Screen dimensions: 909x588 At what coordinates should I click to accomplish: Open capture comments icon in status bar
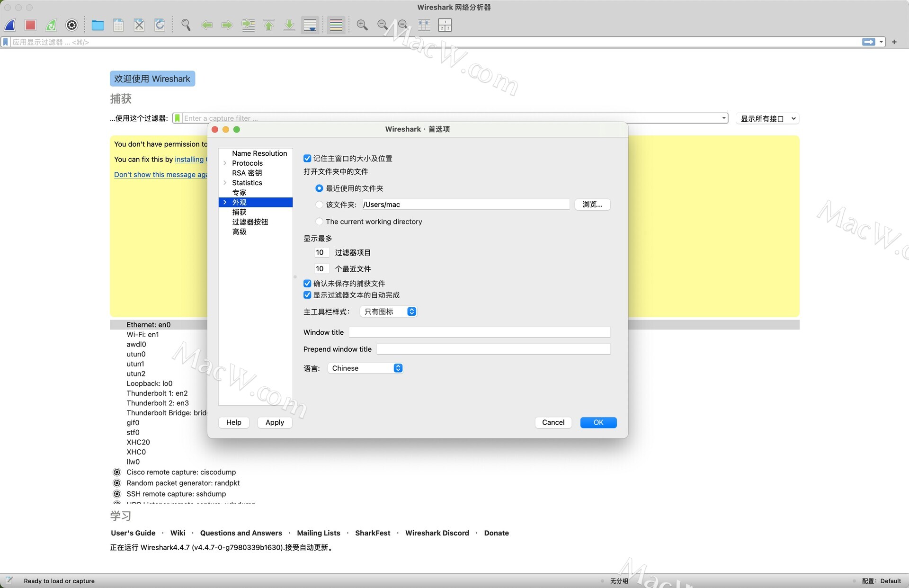pyautogui.click(x=9, y=580)
